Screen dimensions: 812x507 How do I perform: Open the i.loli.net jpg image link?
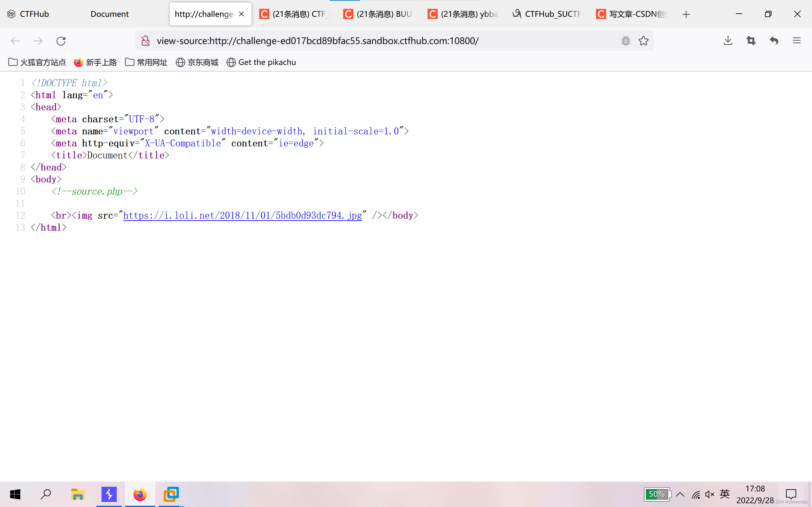tap(242, 215)
